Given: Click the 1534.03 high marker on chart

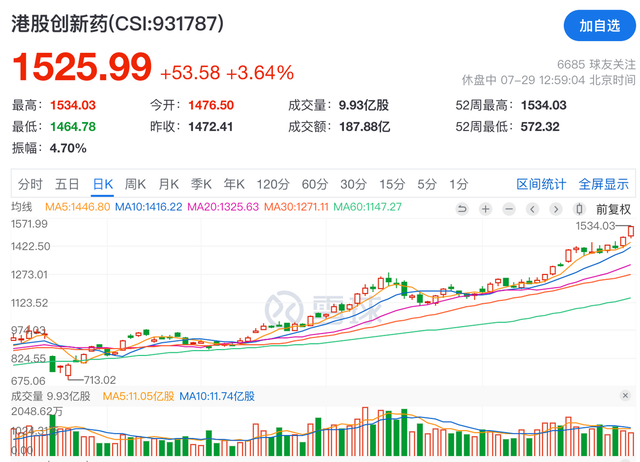Looking at the screenshot, I should (x=595, y=226).
